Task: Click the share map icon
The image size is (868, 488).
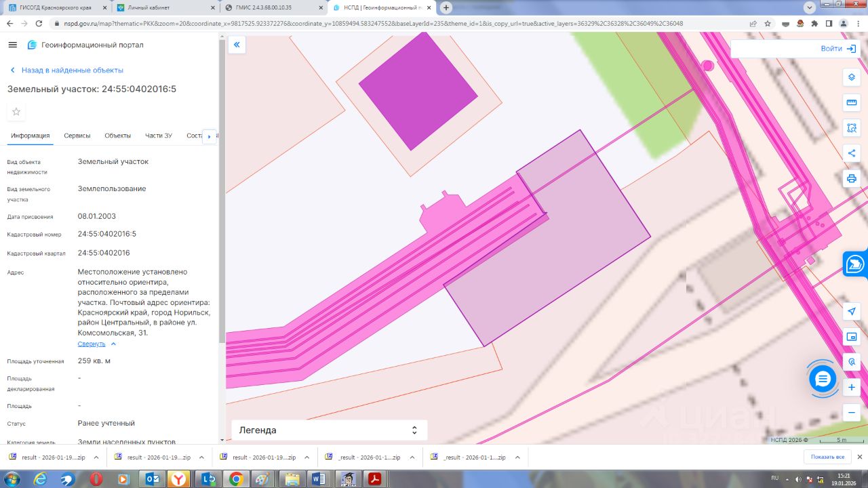Action: (852, 153)
